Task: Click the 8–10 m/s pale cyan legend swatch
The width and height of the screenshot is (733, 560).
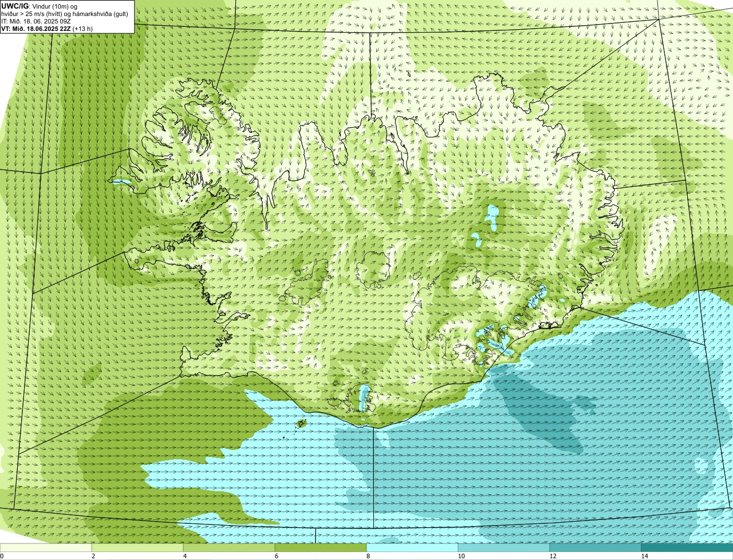Action: pos(412,548)
